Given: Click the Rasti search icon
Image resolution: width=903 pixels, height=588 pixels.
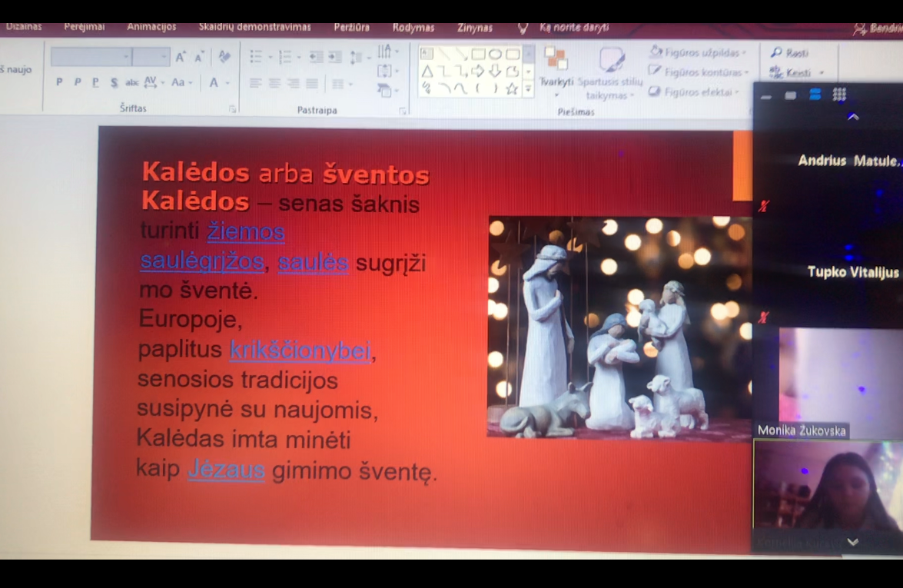Looking at the screenshot, I should (x=777, y=53).
